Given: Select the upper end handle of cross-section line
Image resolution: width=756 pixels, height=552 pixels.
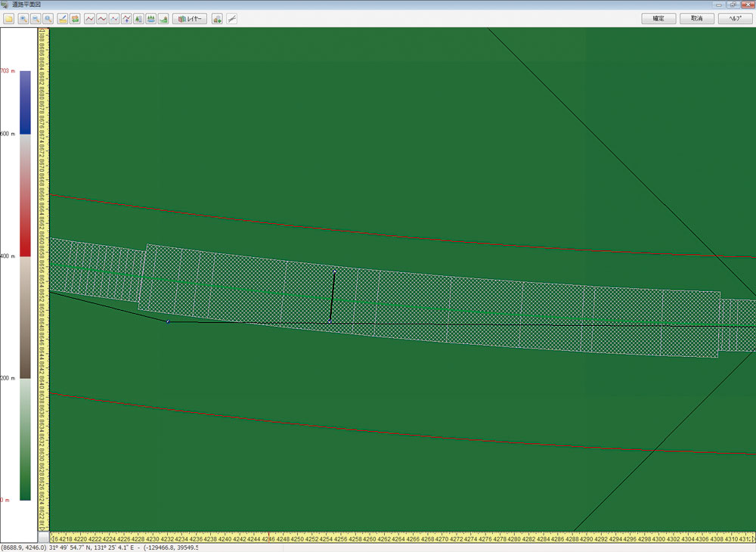Looking at the screenshot, I should click(335, 272).
